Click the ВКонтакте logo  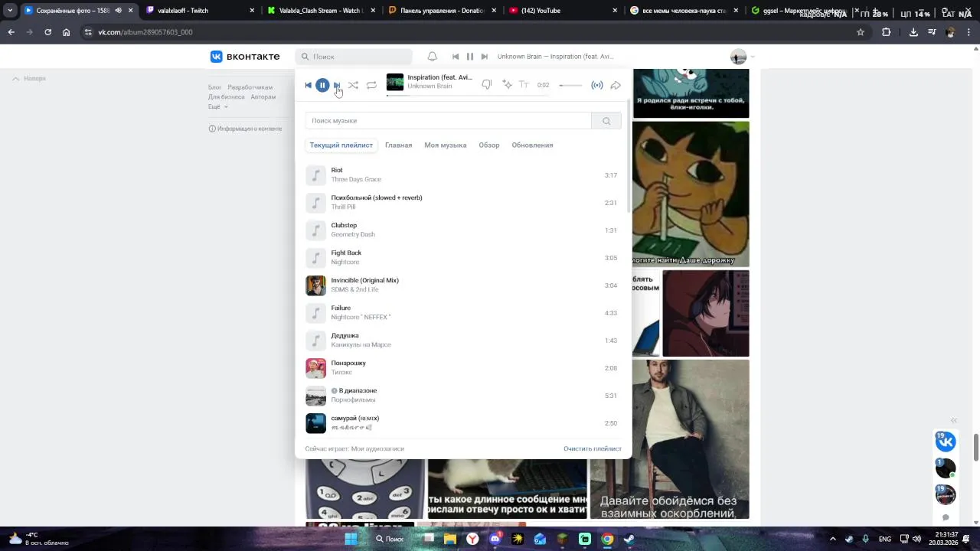pos(245,57)
